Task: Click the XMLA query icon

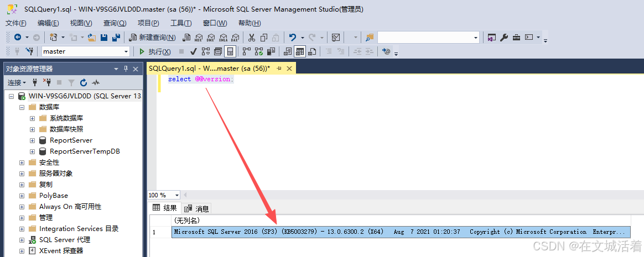Action: click(x=223, y=38)
